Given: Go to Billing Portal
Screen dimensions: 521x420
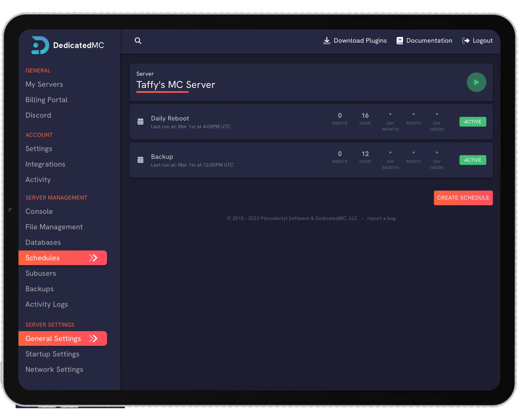Looking at the screenshot, I should [47, 100].
